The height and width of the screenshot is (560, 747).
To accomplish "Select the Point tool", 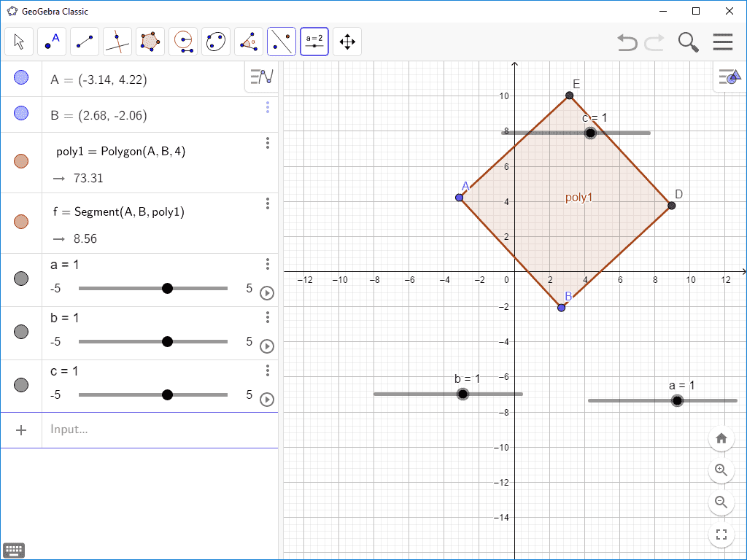I will coord(52,42).
